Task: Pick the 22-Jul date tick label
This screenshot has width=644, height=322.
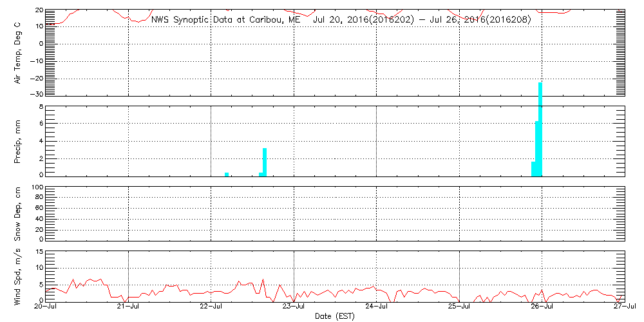Action: tap(211, 307)
